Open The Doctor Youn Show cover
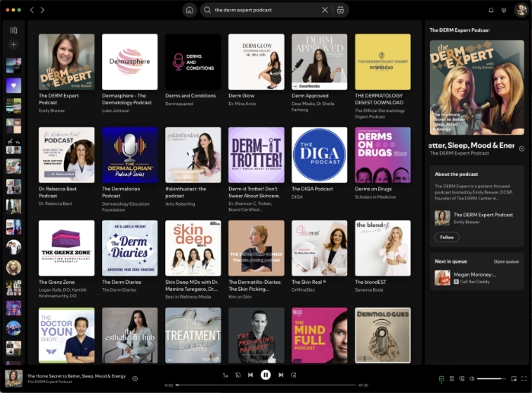532x393 pixels. 66,336
